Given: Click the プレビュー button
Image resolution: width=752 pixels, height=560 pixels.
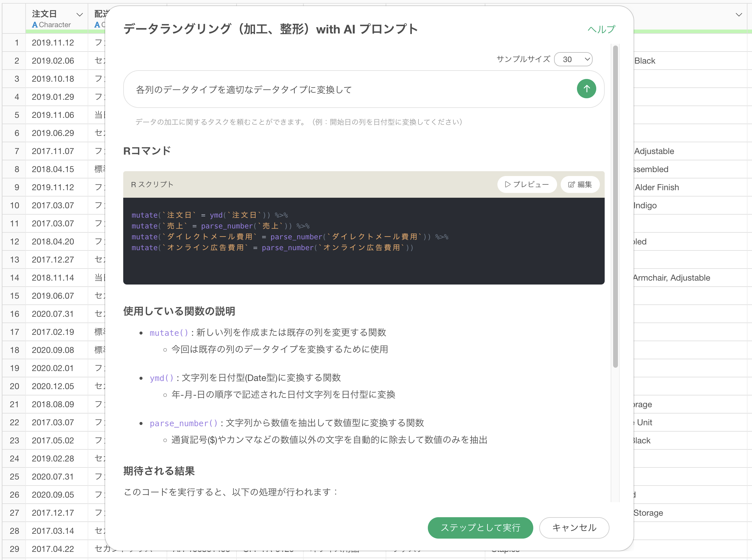Looking at the screenshot, I should (527, 184).
